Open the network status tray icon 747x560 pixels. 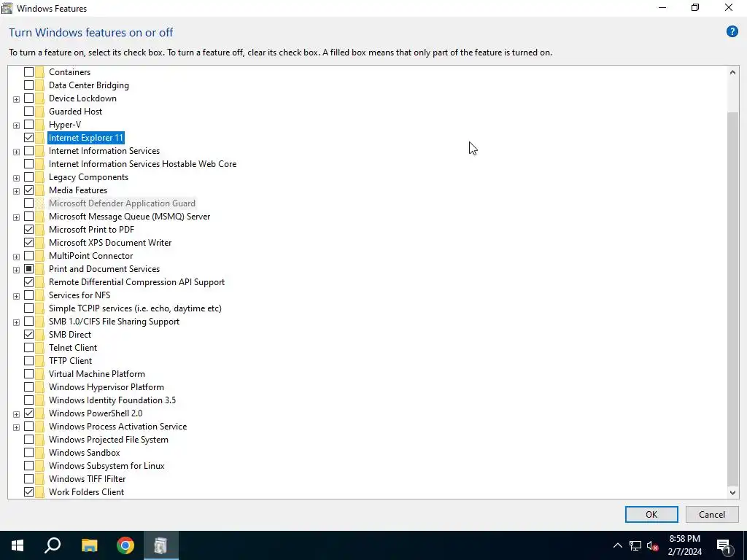click(635, 545)
